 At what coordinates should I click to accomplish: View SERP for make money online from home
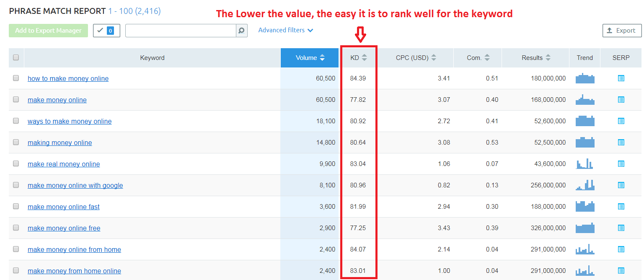621,249
